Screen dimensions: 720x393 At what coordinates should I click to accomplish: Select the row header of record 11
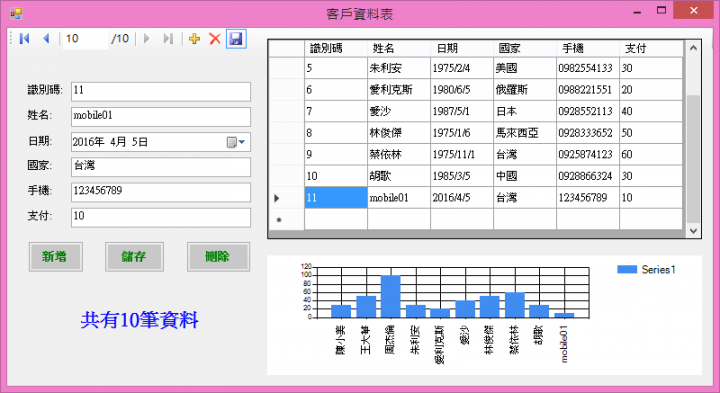click(x=286, y=198)
